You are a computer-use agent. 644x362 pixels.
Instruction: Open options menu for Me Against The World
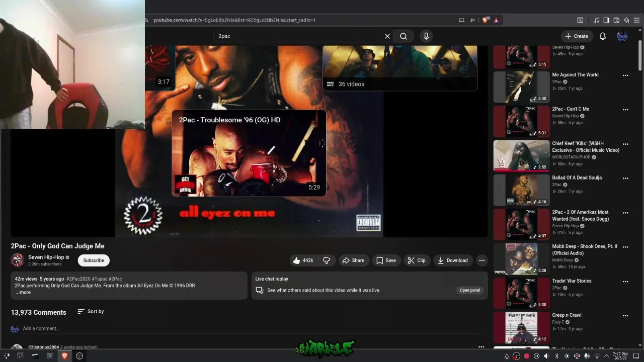pos(625,75)
